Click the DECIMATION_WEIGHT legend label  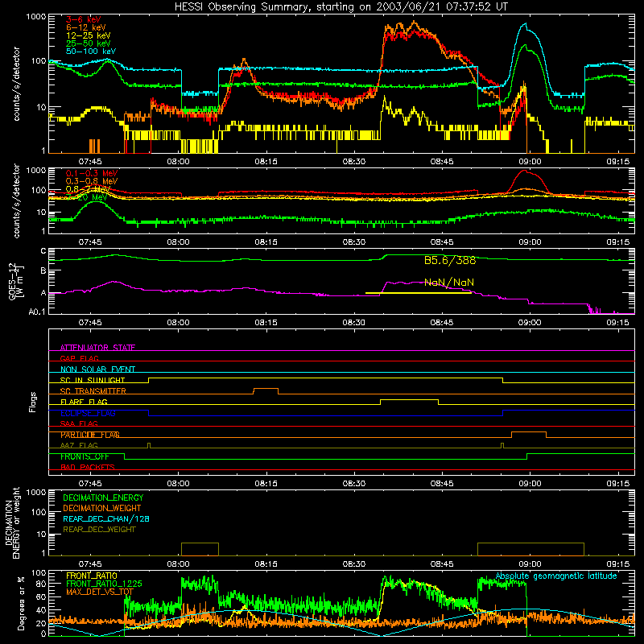pyautogui.click(x=102, y=509)
